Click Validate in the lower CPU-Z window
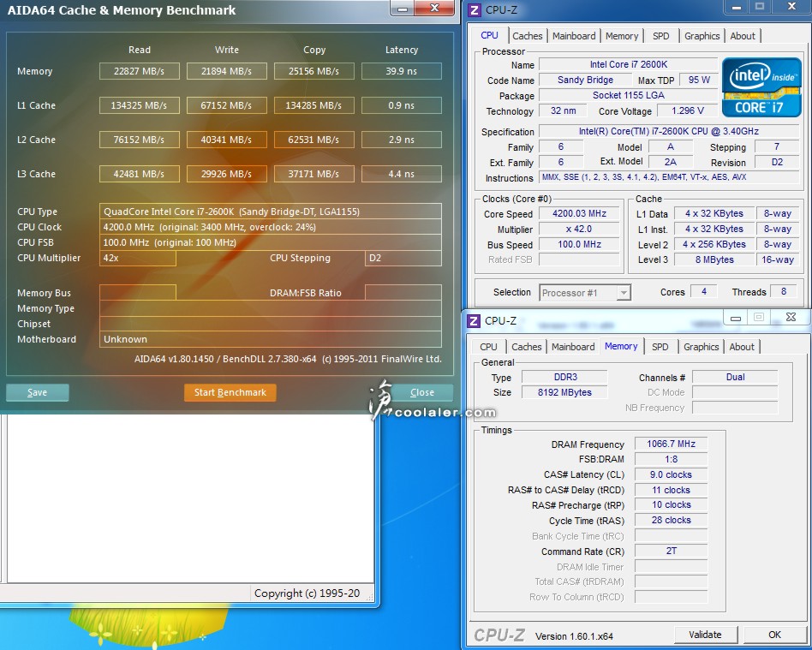812x650 pixels. click(x=705, y=635)
